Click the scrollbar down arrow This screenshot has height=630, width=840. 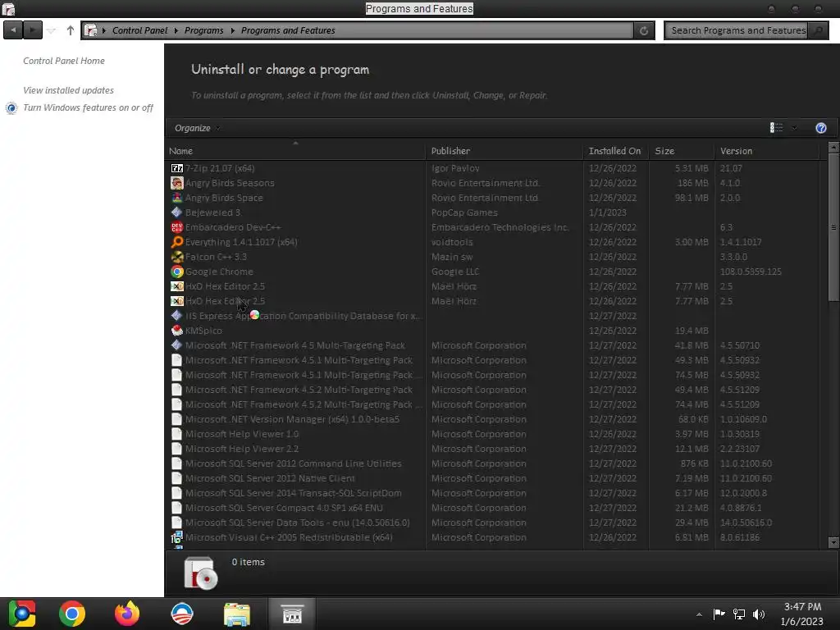tap(833, 542)
